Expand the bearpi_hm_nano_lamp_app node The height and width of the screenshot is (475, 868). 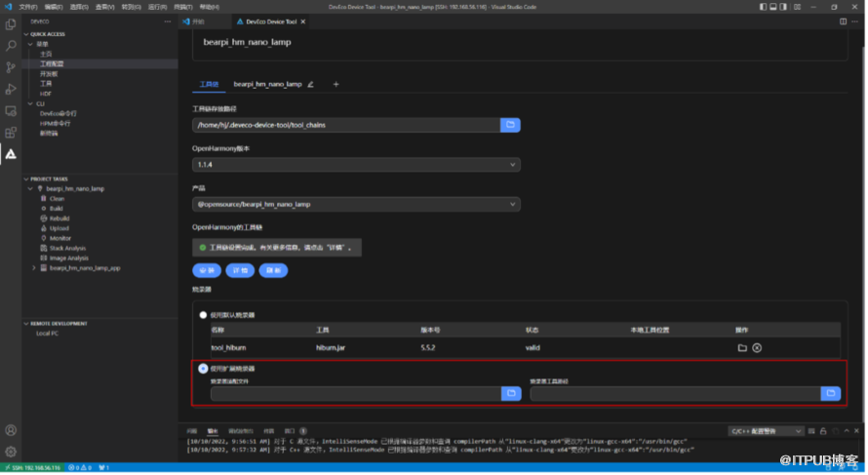[34, 268]
